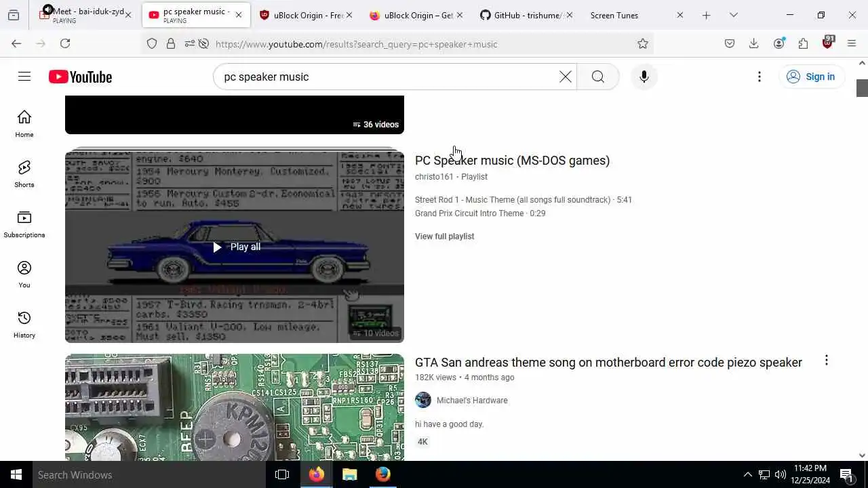Show hidden system tray icons

pyautogui.click(x=747, y=474)
